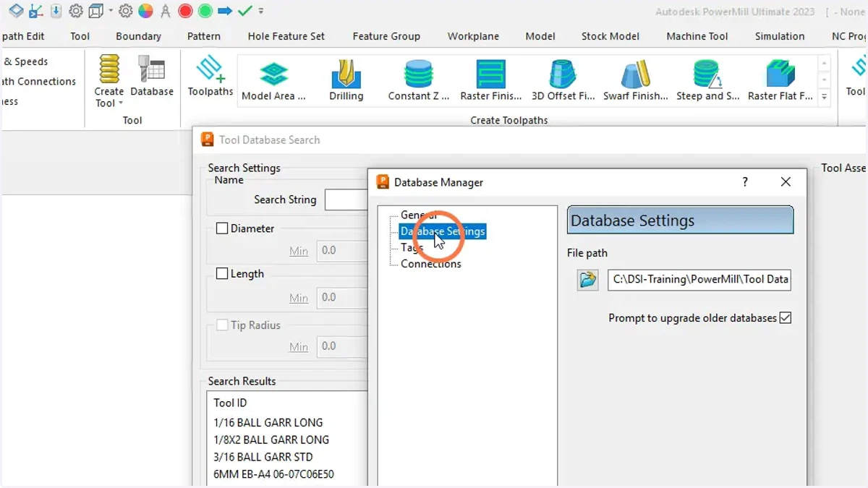The width and height of the screenshot is (868, 488).
Task: Click the Database Manager help question mark
Action: click(x=745, y=182)
